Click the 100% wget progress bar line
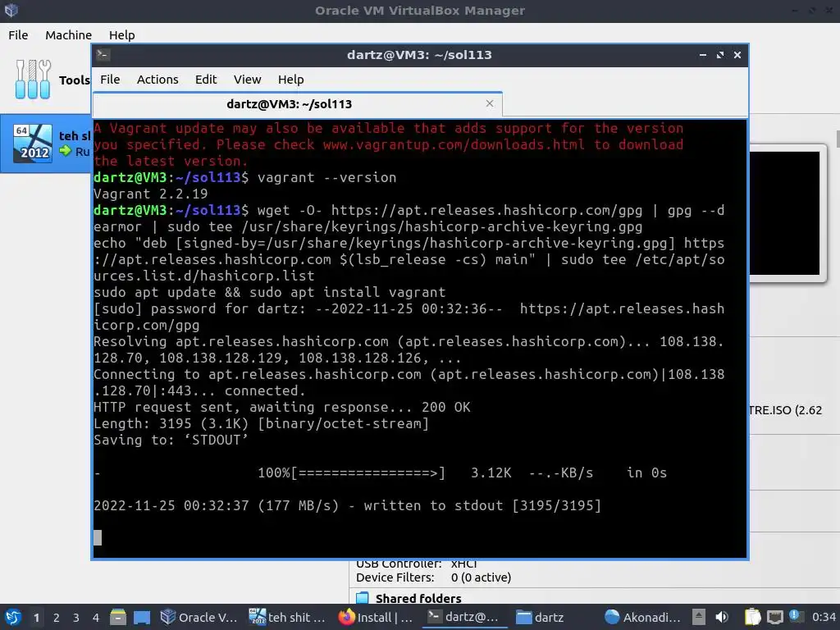Viewport: 840px width, 630px height. [381, 472]
